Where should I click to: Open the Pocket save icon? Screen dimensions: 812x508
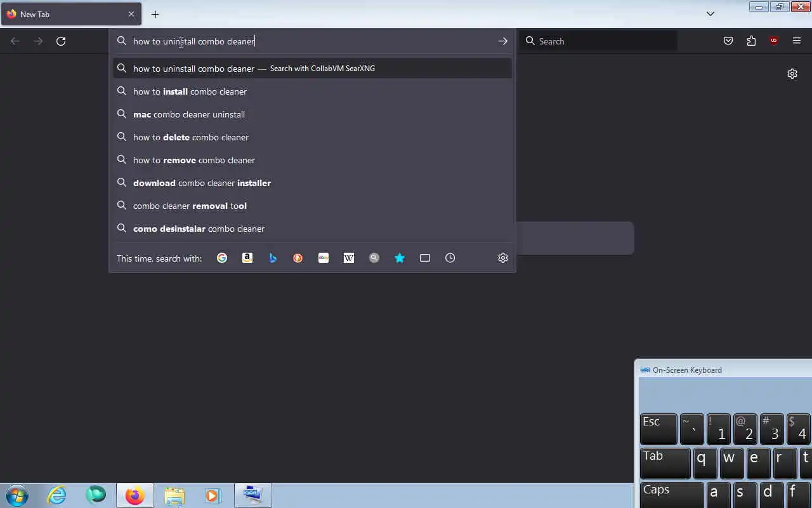coord(728,41)
